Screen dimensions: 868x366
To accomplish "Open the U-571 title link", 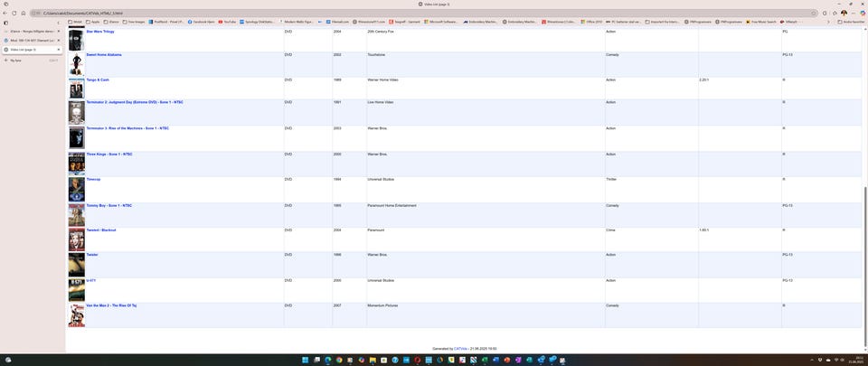I will tap(90, 280).
